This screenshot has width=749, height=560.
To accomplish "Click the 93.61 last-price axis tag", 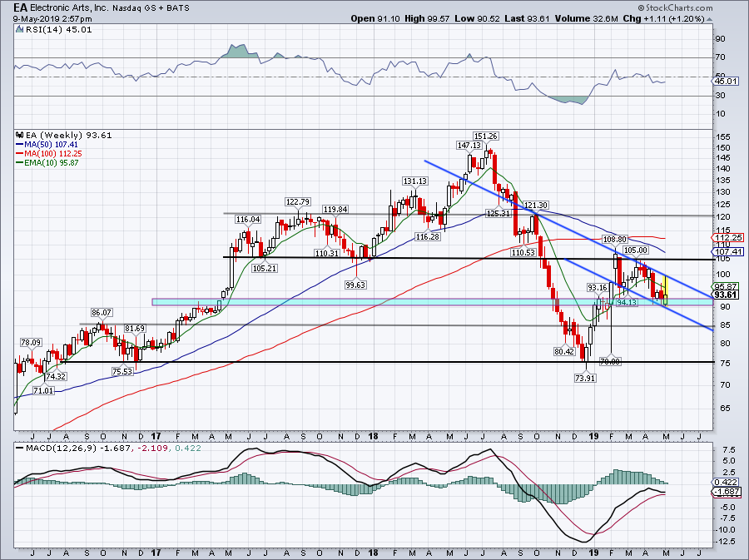I will coord(727,295).
